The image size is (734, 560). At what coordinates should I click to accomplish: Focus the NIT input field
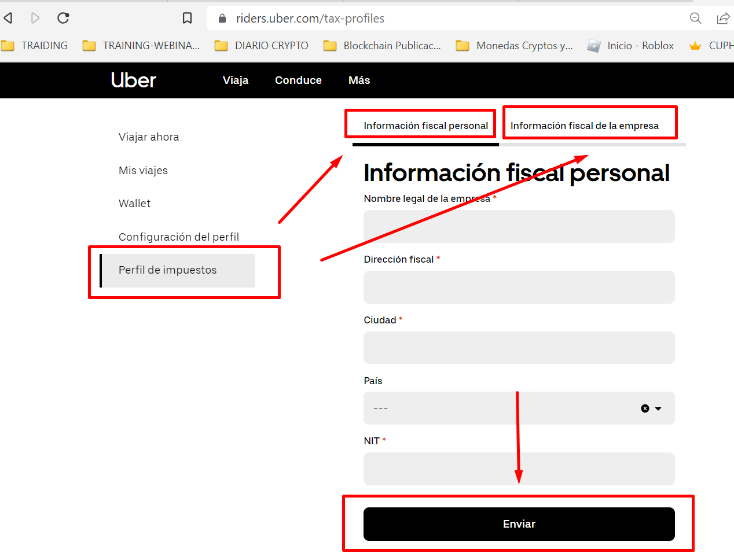[519, 469]
